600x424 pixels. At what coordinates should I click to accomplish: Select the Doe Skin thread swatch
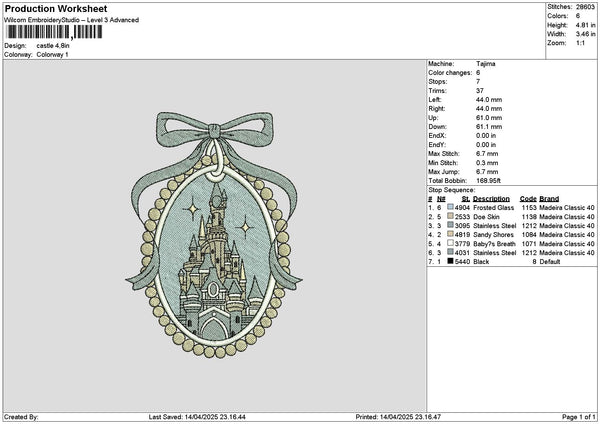point(450,216)
